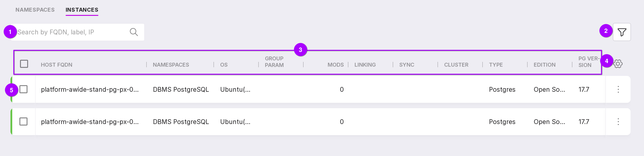Check the first instance row checkbox
The image size is (644, 156).
click(23, 89)
